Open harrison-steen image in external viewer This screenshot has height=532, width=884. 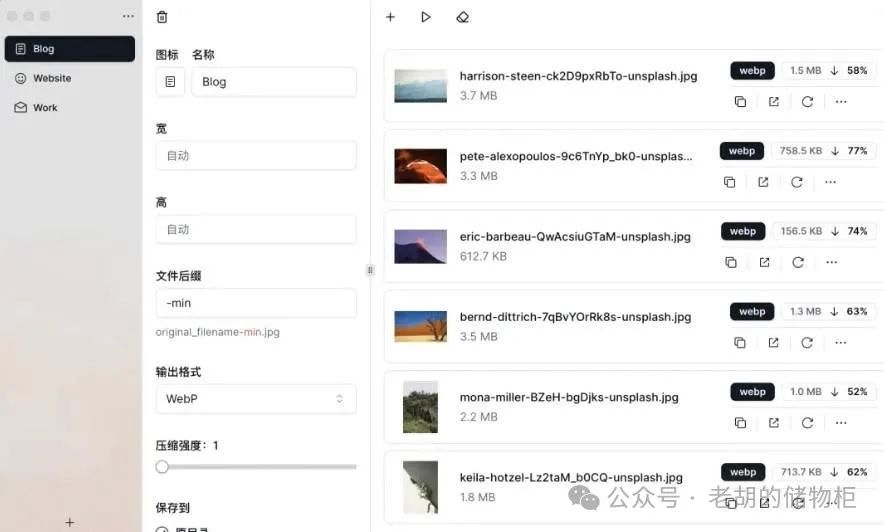[774, 101]
